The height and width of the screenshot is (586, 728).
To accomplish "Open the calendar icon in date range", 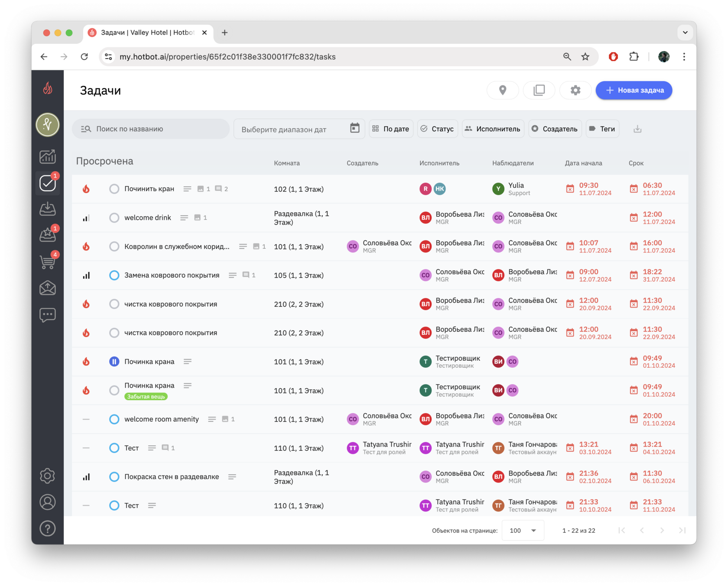I will (355, 128).
